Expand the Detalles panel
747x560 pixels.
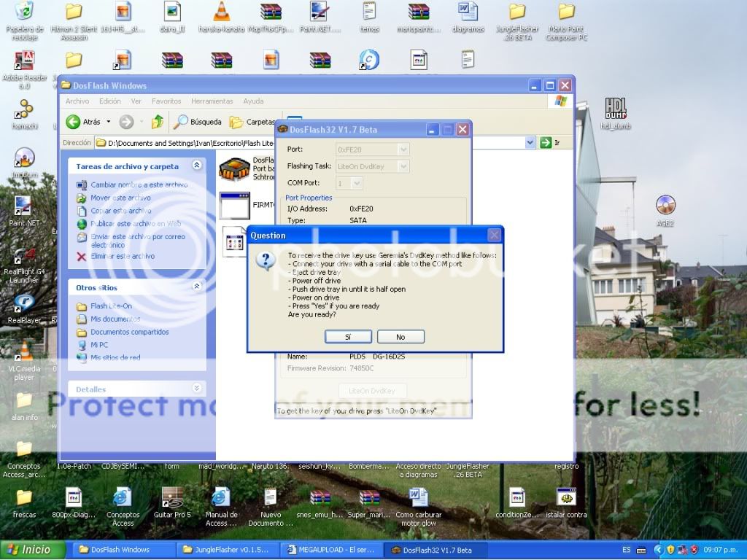point(196,389)
